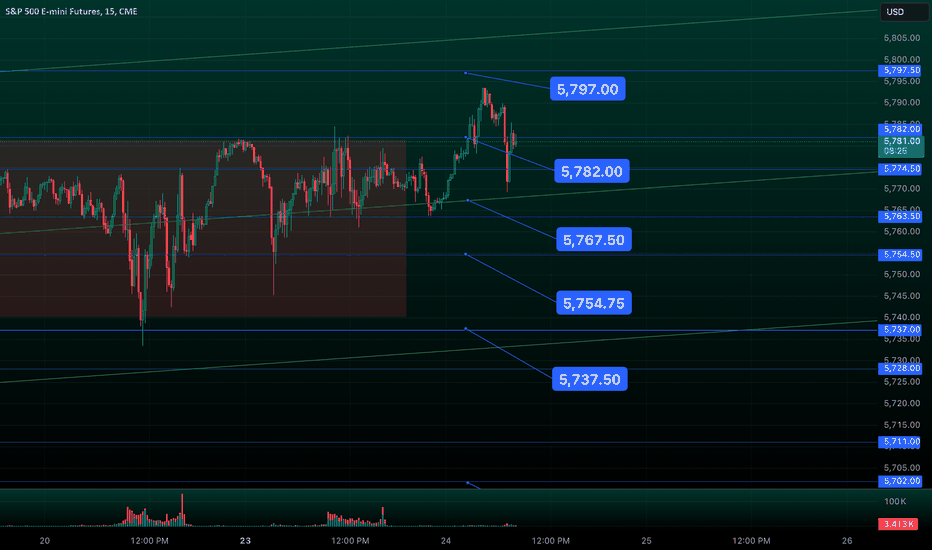Select the 5,754.75 price callout label
932x550 pixels.
click(594, 303)
